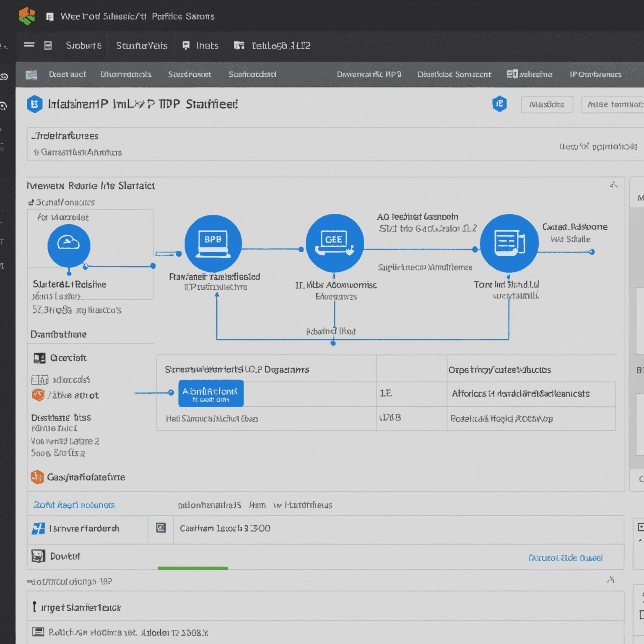Open the "Sioburts" tab

click(x=83, y=46)
